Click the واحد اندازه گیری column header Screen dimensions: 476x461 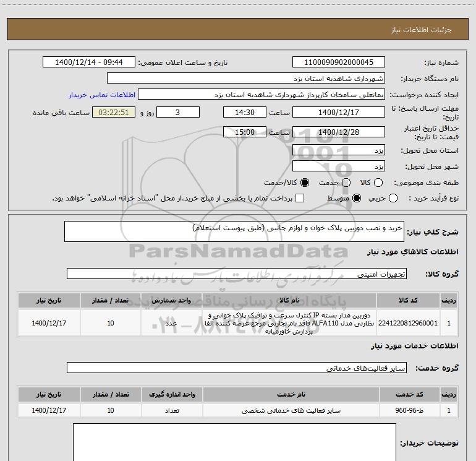(172, 394)
